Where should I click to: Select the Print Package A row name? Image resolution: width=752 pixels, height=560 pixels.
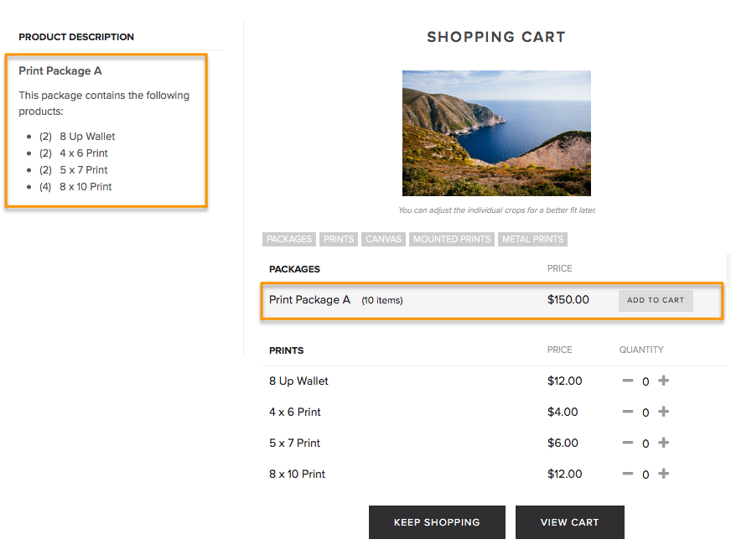point(310,300)
